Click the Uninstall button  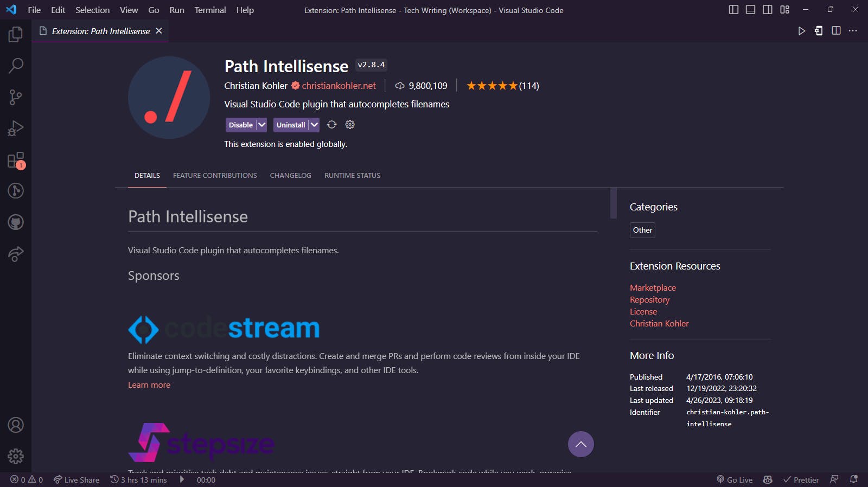(291, 125)
